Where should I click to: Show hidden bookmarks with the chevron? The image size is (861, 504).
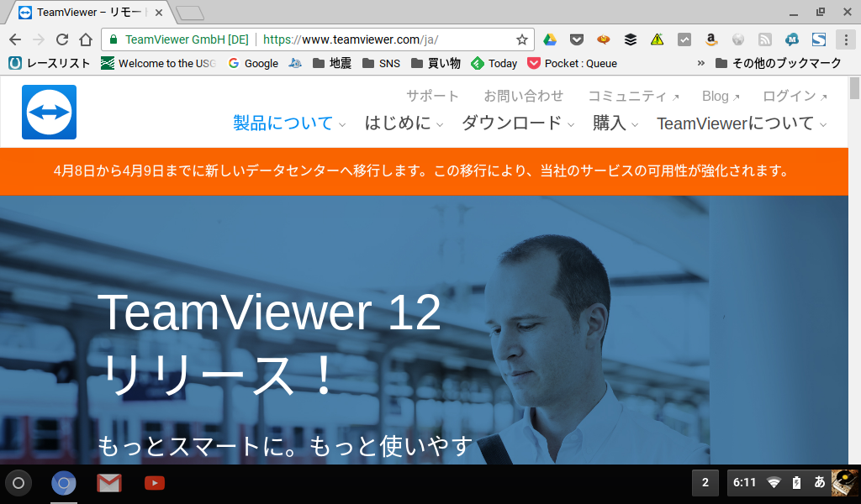pos(700,63)
